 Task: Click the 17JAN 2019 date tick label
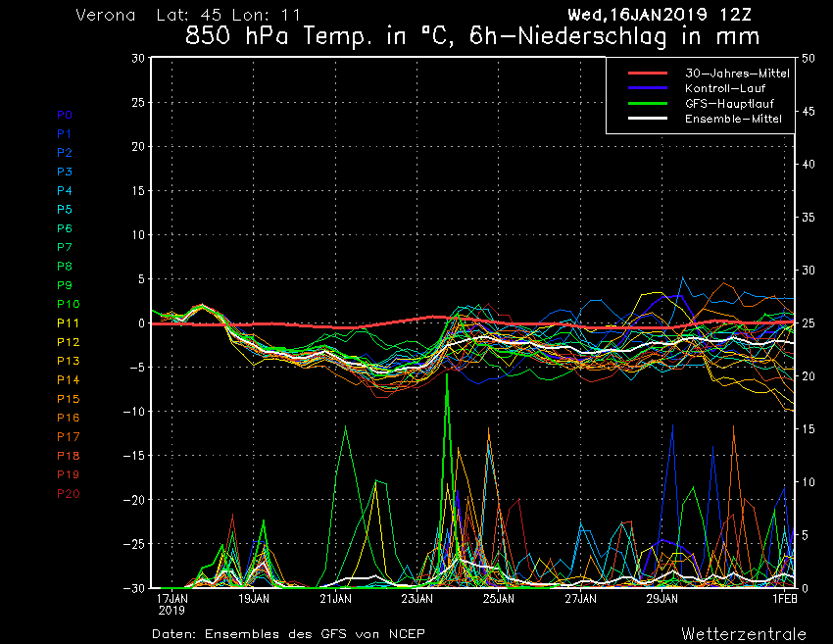[x=172, y=603]
